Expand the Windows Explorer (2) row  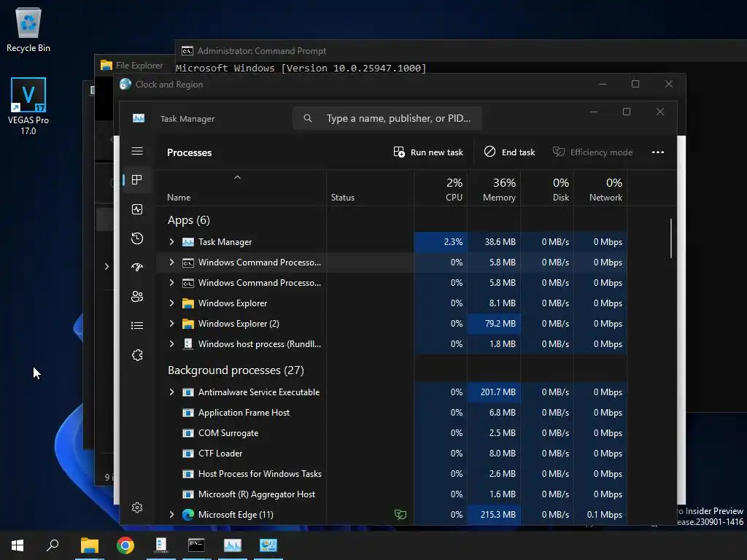tap(171, 324)
